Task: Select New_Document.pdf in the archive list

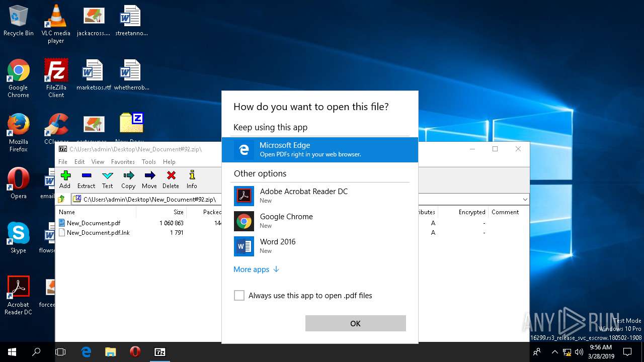Action: pyautogui.click(x=94, y=223)
